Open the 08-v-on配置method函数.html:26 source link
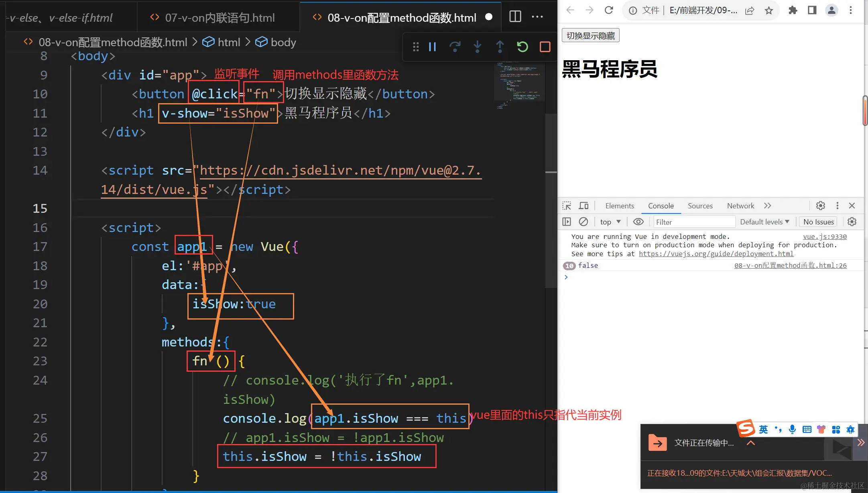 click(x=790, y=265)
